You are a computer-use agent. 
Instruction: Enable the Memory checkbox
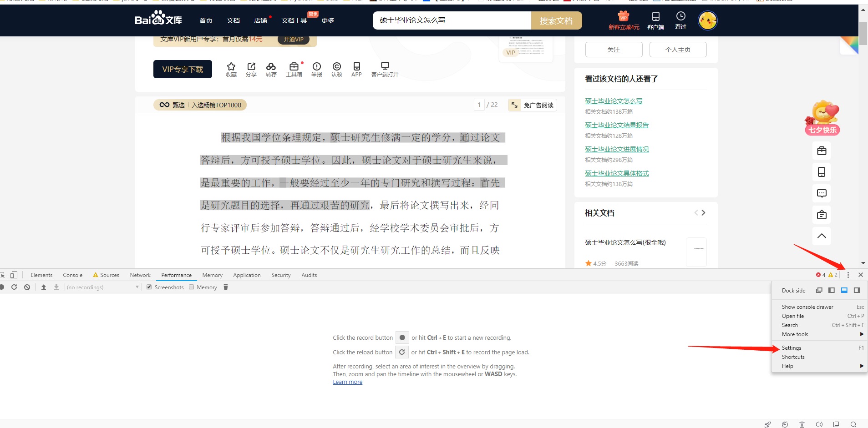192,287
